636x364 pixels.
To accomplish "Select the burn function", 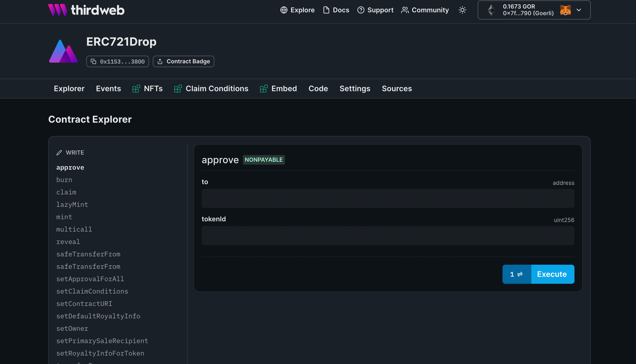I will pos(64,180).
